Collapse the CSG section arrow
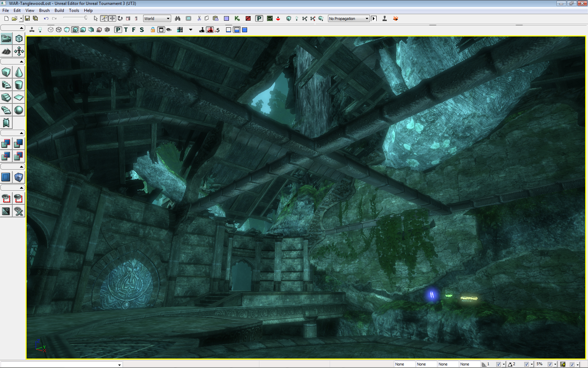The width and height of the screenshot is (588, 368). 21,133
